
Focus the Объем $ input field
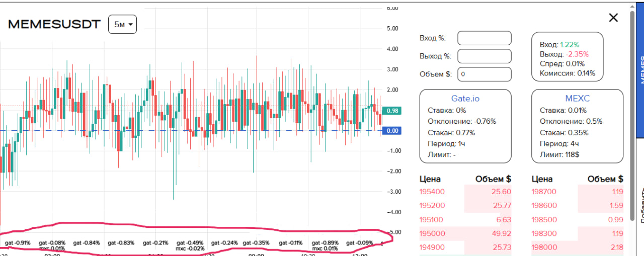(484, 74)
